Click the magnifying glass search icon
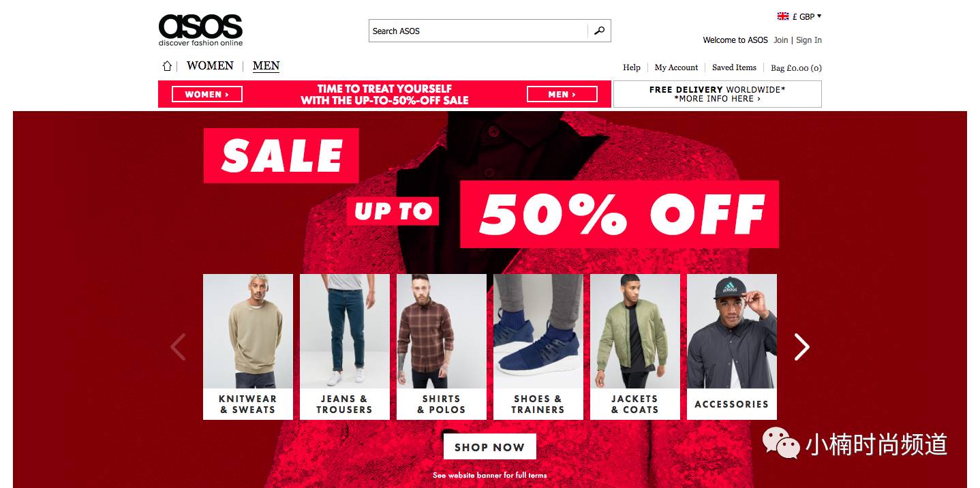Image resolution: width=980 pixels, height=488 pixels. [599, 31]
